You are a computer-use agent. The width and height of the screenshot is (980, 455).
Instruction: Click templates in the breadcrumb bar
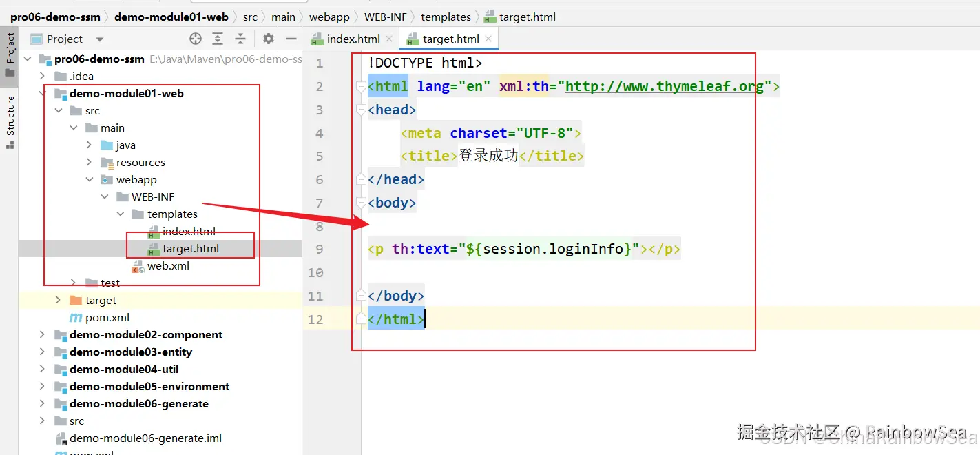tap(446, 17)
